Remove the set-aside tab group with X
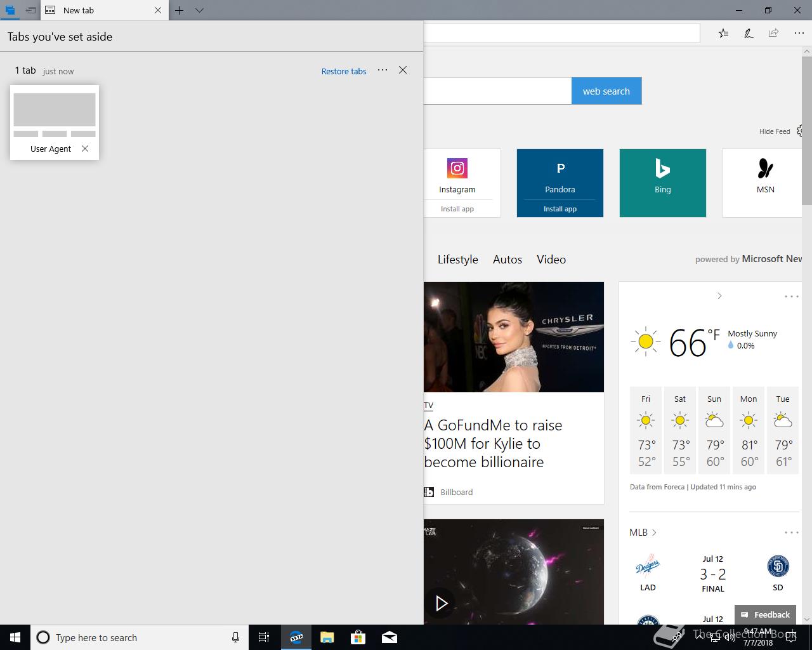This screenshot has width=812, height=650. click(403, 70)
